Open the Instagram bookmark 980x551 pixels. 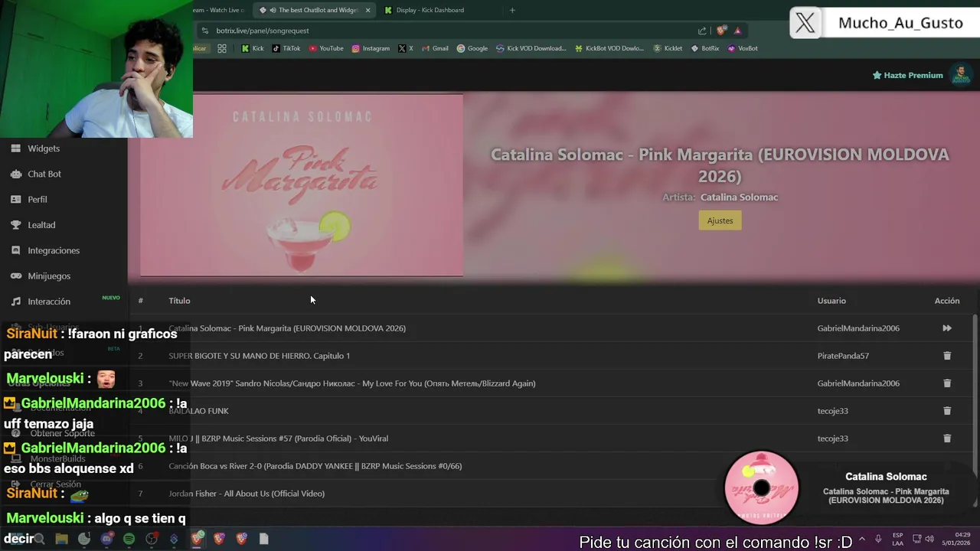pos(371,48)
